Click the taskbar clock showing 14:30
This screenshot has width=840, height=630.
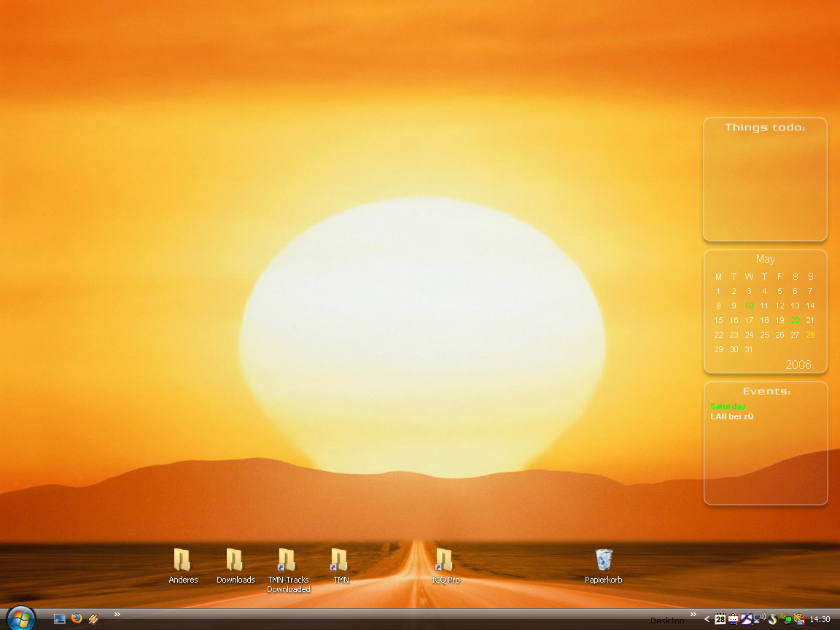point(820,619)
